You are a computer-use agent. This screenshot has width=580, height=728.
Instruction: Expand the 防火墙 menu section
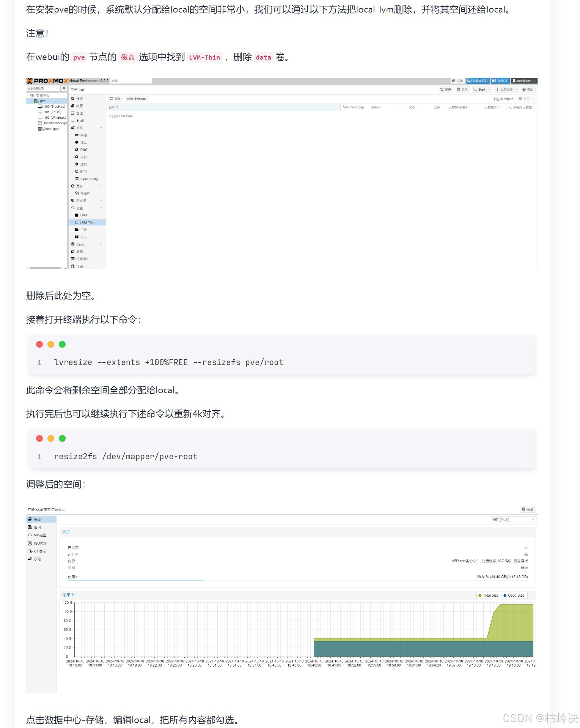[x=101, y=200]
